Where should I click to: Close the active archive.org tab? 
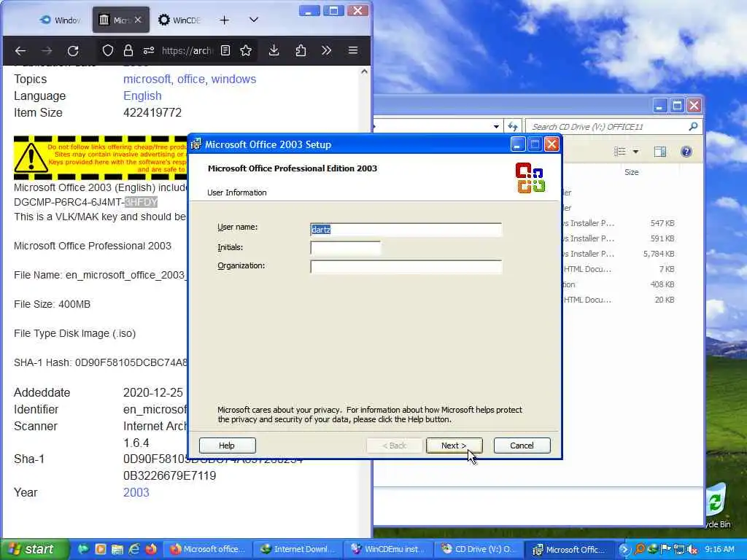point(138,20)
